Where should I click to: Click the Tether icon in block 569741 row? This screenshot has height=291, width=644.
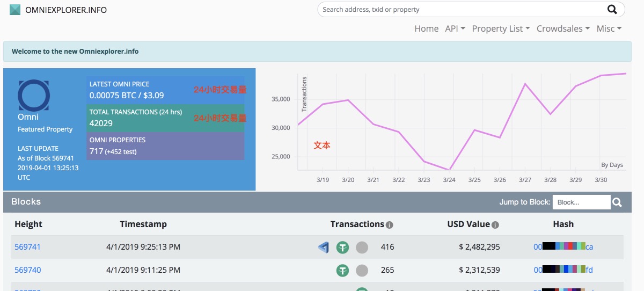click(342, 248)
